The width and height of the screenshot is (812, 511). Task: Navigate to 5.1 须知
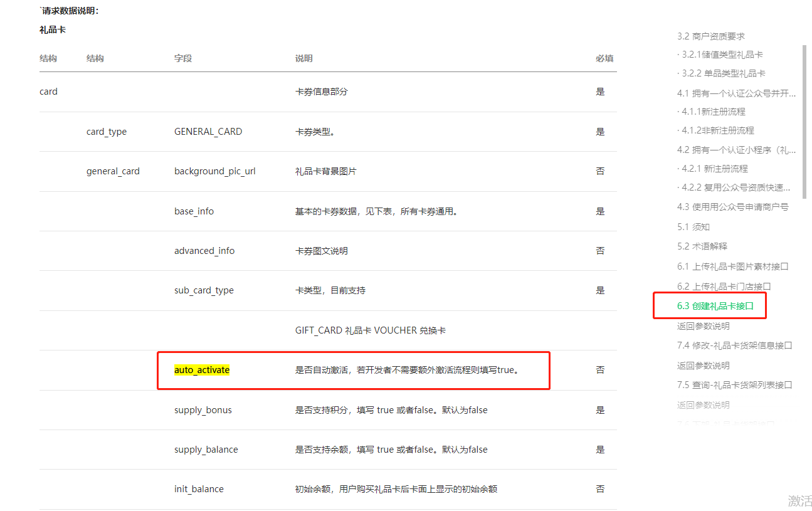click(693, 227)
